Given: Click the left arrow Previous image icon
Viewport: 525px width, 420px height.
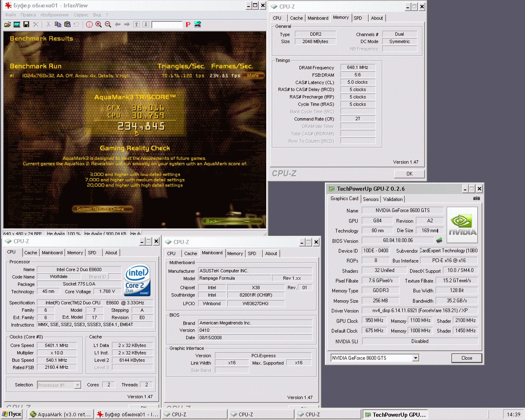Looking at the screenshot, I should 118,25.
